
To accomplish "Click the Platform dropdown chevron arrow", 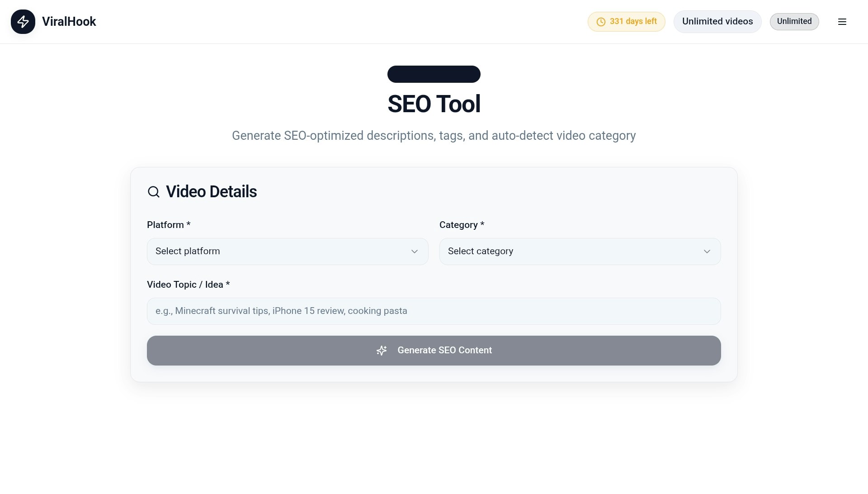I will point(414,252).
